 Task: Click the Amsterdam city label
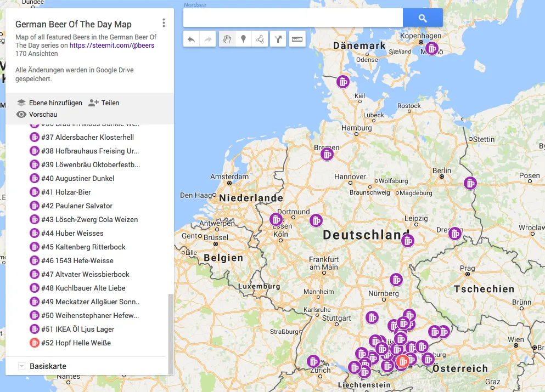[x=229, y=177]
